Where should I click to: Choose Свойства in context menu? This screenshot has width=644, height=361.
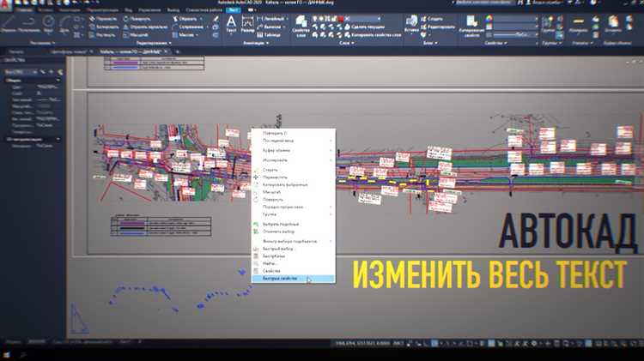(294, 271)
